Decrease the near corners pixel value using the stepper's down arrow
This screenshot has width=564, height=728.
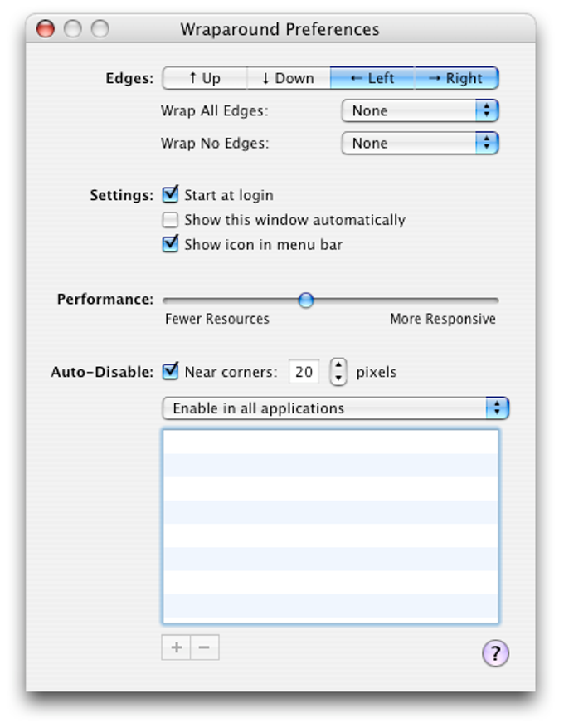point(338,379)
